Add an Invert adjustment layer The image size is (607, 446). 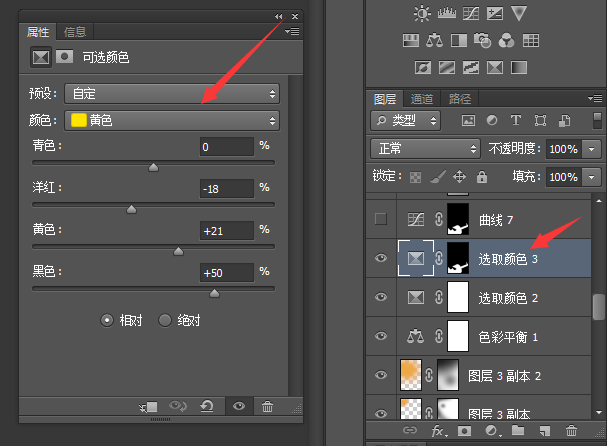423,67
